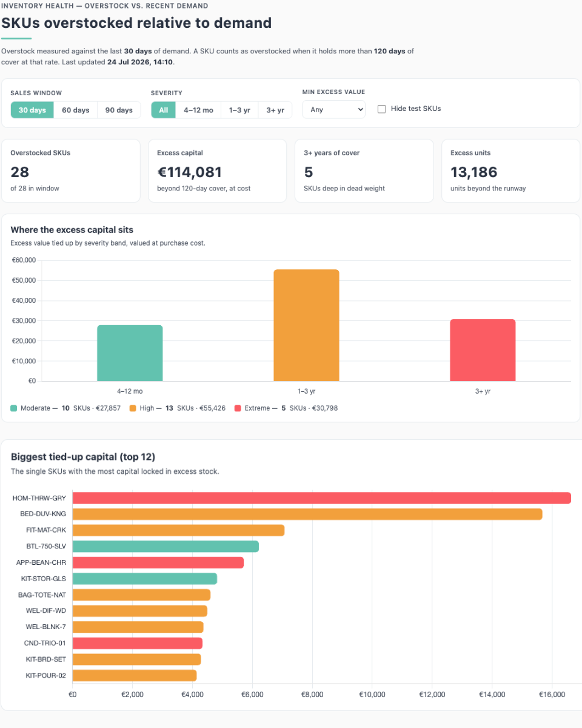Switch sales window to 60 days
This screenshot has height=728, width=582.
tap(76, 110)
